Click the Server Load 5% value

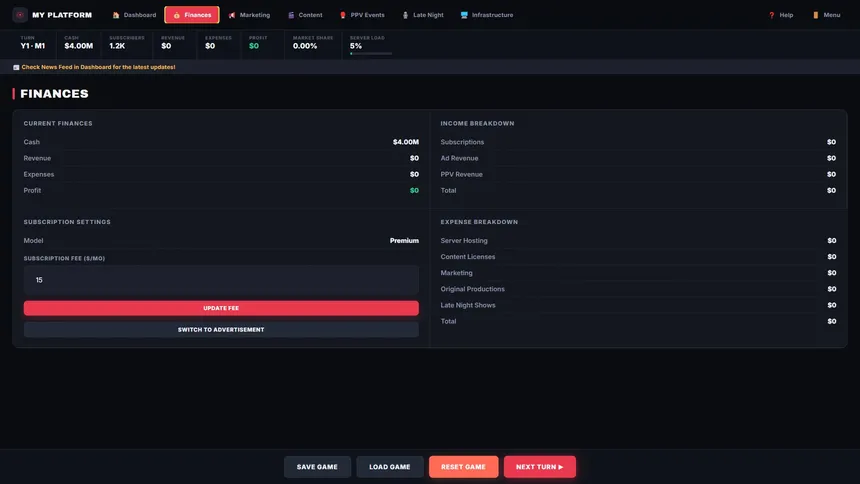pyautogui.click(x=356, y=46)
